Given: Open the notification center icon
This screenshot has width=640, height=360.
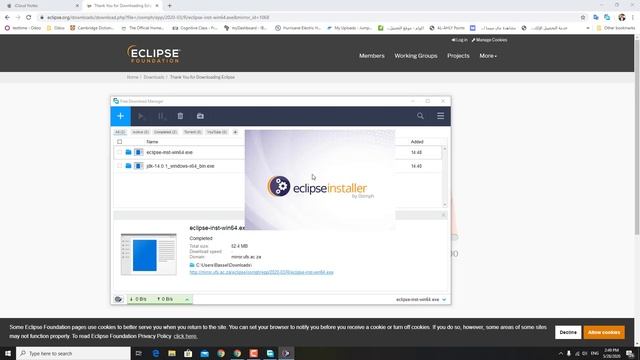Looking at the screenshot, I should tap(630, 353).
